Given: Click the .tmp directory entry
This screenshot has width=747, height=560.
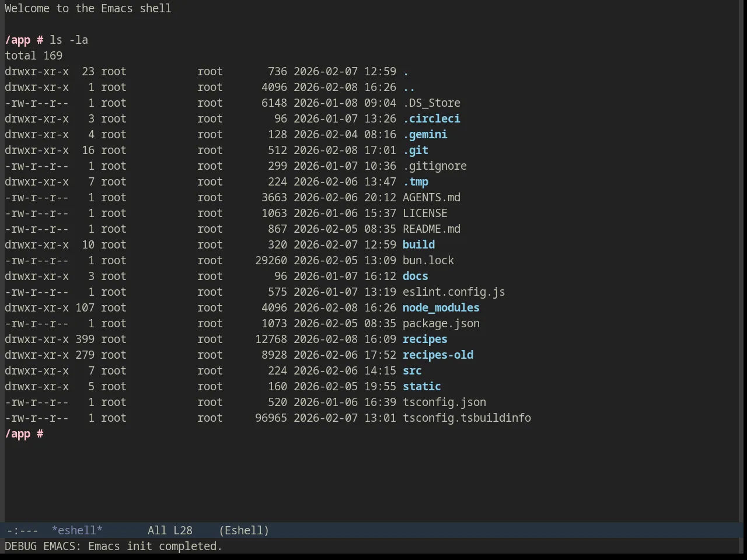Looking at the screenshot, I should click(416, 181).
